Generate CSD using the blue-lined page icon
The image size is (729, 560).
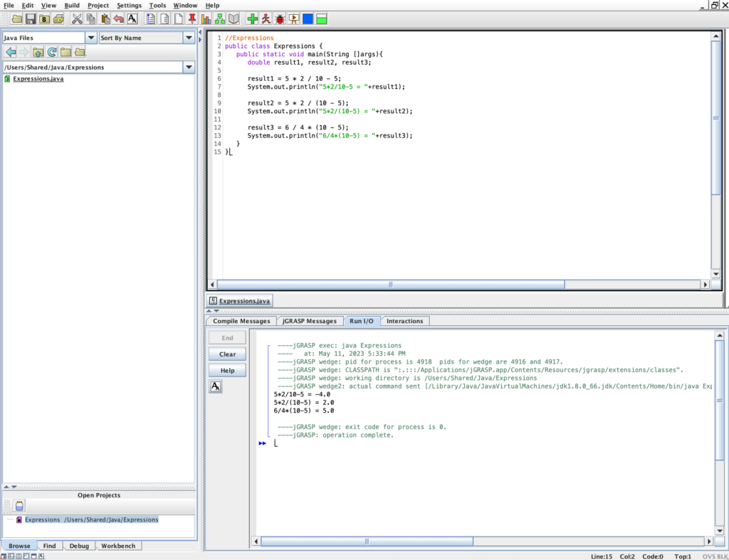tap(151, 19)
